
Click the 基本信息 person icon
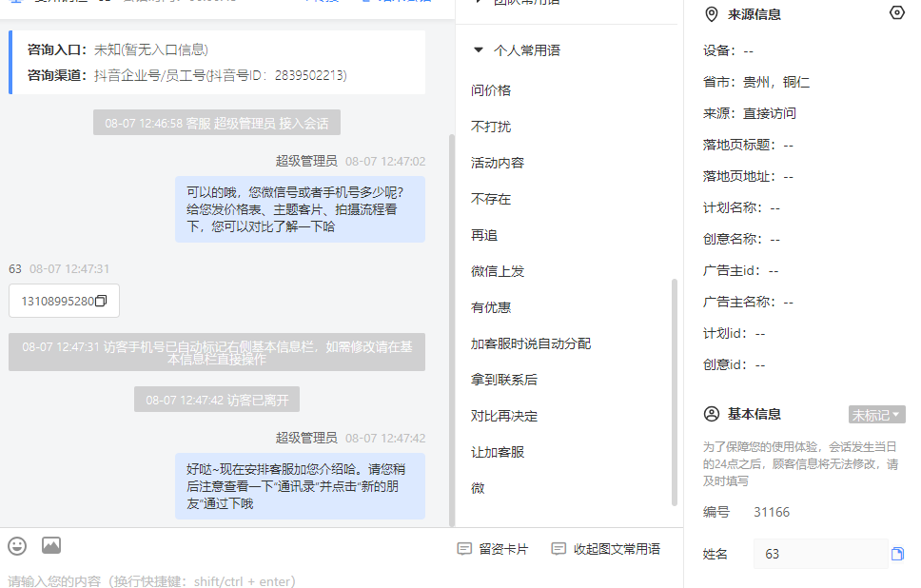pyautogui.click(x=712, y=414)
